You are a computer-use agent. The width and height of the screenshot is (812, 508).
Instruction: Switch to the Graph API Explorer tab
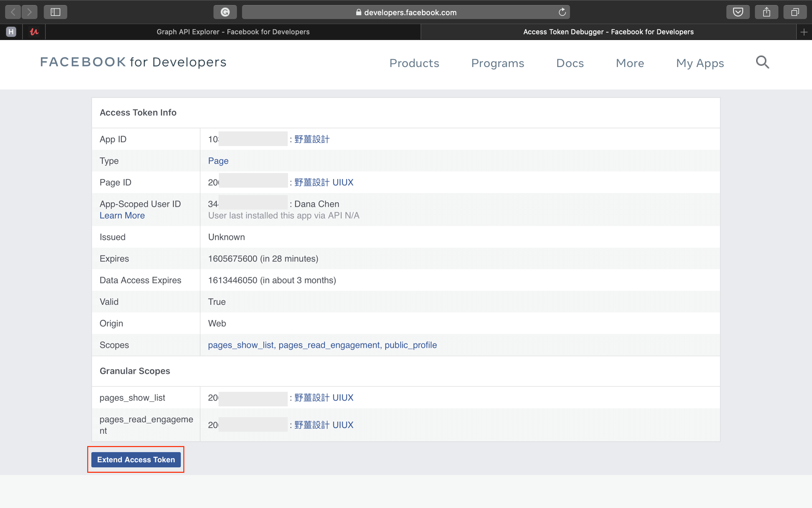click(233, 32)
